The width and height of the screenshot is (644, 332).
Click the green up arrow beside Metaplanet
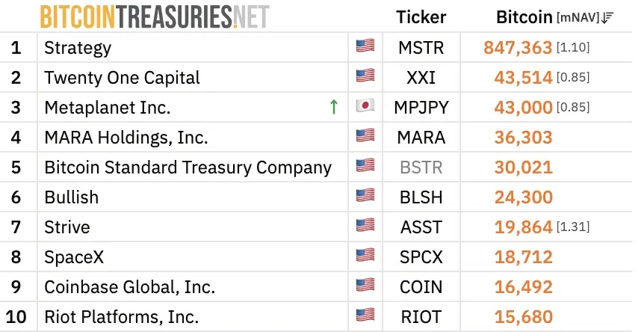[x=334, y=107]
